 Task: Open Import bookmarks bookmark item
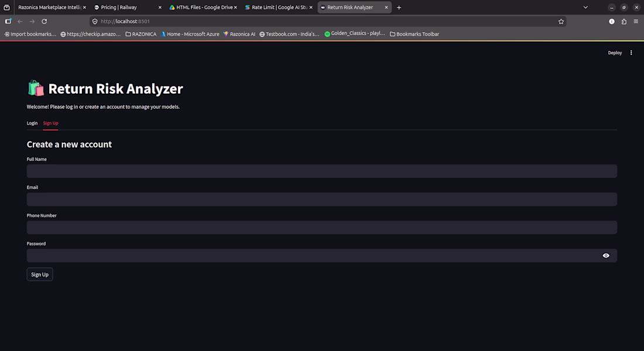(x=30, y=34)
